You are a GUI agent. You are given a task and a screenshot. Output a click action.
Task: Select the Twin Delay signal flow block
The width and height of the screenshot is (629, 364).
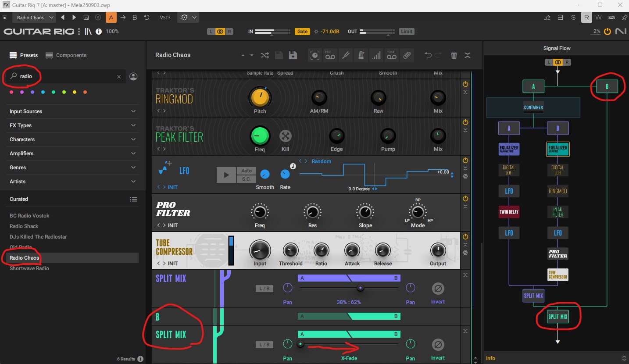tap(509, 212)
